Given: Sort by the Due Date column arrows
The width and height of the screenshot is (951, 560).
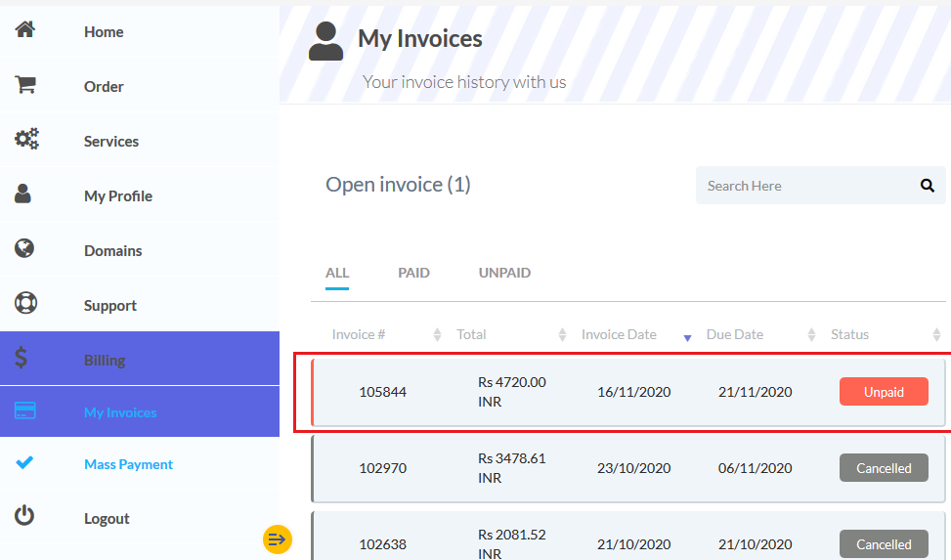Looking at the screenshot, I should 811,334.
